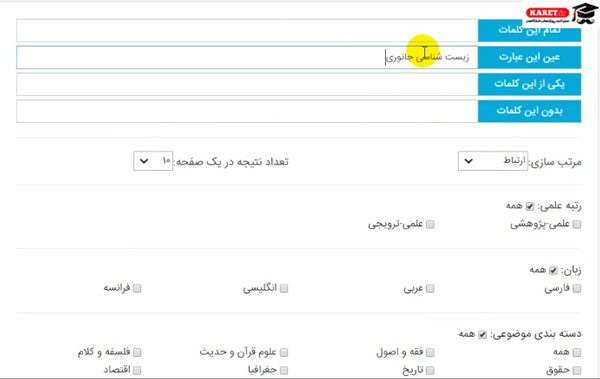Screen dimensions: 600x379
Task: Click the blue یکی از این کلمات label
Action: click(530, 84)
